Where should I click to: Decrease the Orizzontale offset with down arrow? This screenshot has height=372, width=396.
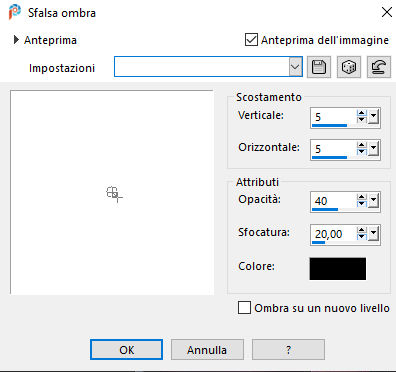tap(361, 152)
